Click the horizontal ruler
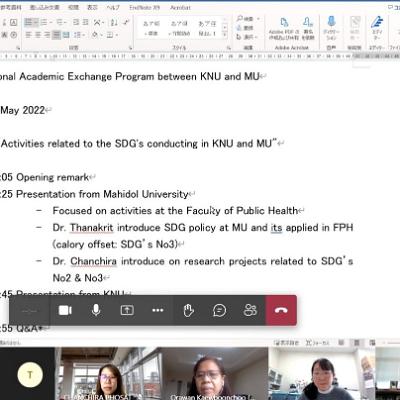This screenshot has height=400, width=400. (200, 56)
